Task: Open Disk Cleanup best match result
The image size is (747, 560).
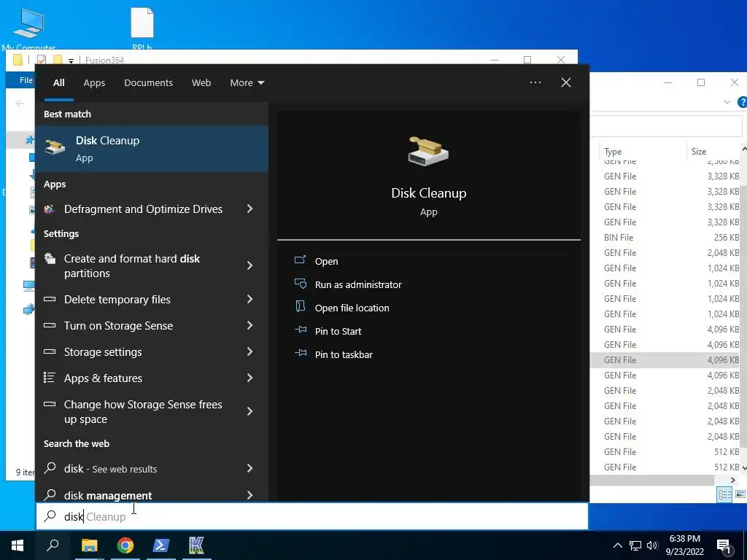Action: (152, 149)
